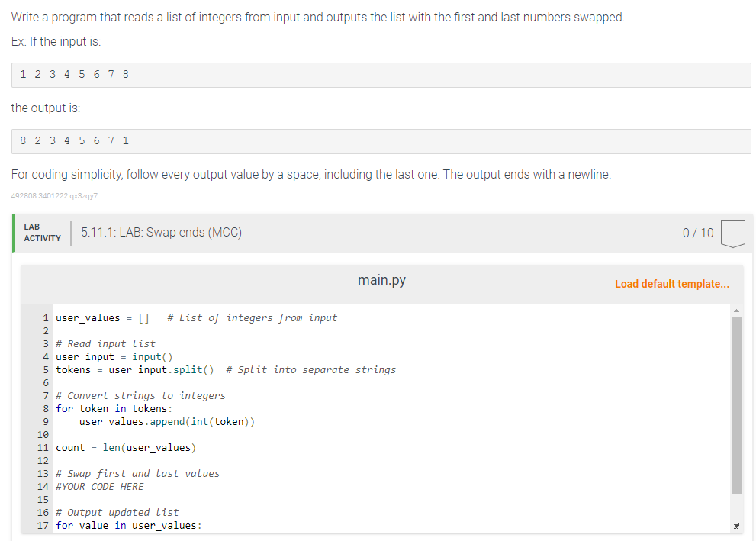This screenshot has width=756, height=541.
Task: Click the example output box with 8 2 3
Action: point(381,141)
